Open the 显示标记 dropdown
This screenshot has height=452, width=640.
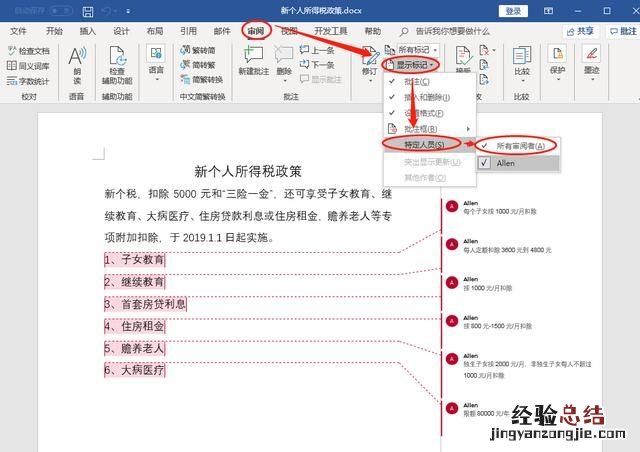pyautogui.click(x=411, y=65)
